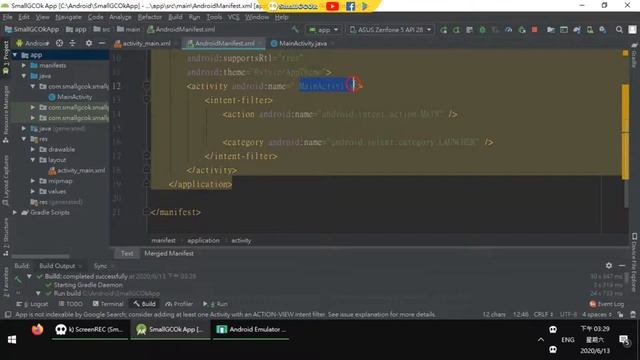Expand the values folder
This screenshot has width=640, height=360.
tap(33, 191)
